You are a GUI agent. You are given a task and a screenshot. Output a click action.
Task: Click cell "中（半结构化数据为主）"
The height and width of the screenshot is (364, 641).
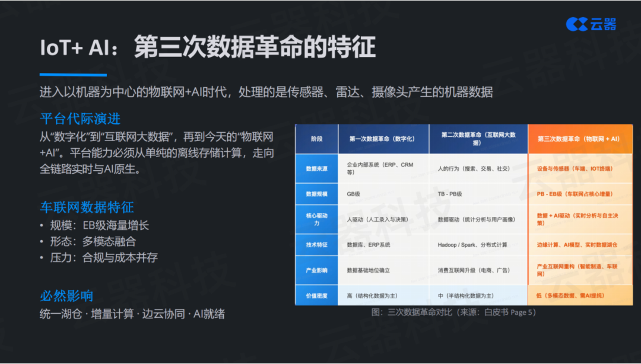coord(478,295)
